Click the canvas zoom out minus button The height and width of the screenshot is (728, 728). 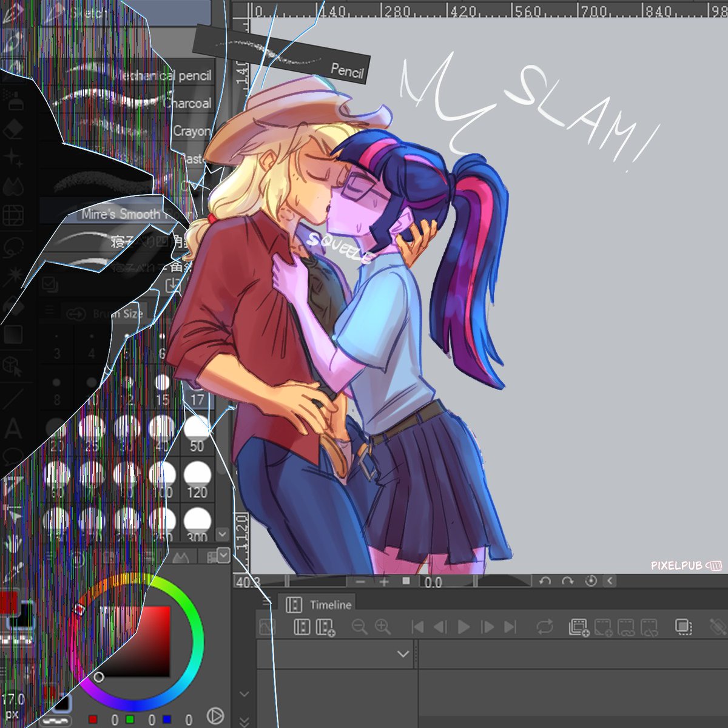coord(360,581)
